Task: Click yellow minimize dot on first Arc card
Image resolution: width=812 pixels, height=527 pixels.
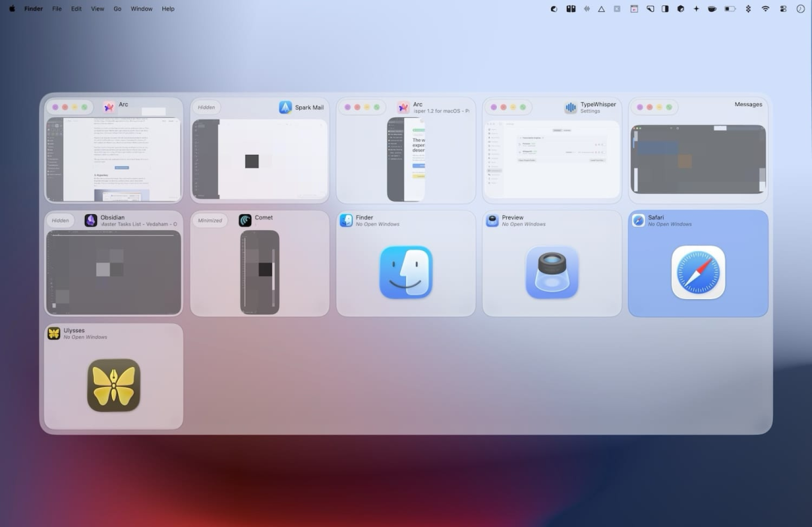Action: click(x=74, y=108)
